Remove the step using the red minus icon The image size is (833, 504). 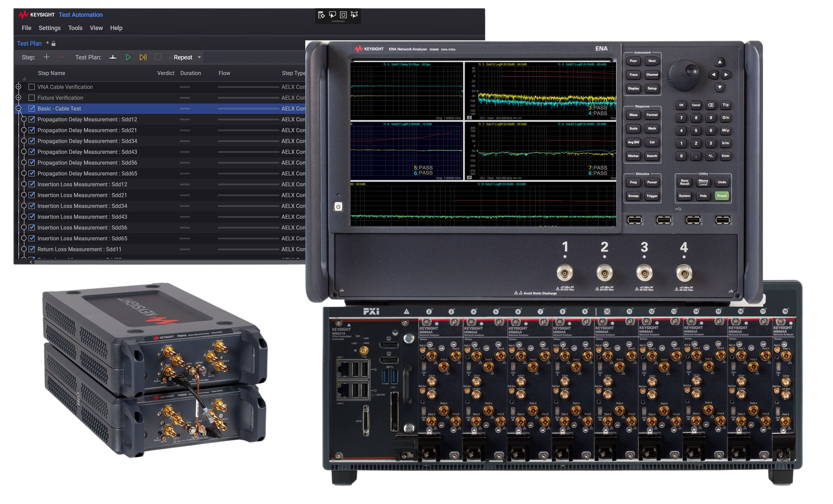pyautogui.click(x=62, y=57)
